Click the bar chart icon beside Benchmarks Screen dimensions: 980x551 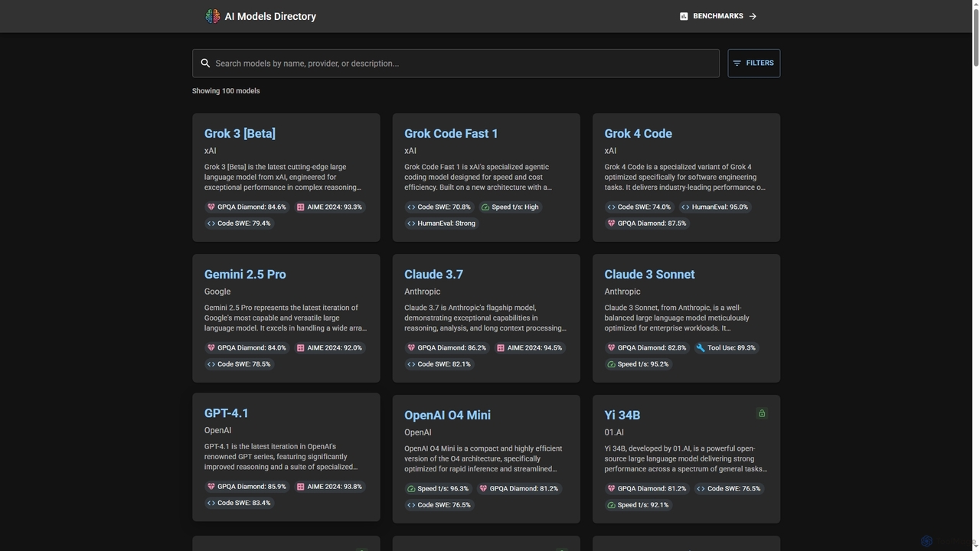point(684,16)
